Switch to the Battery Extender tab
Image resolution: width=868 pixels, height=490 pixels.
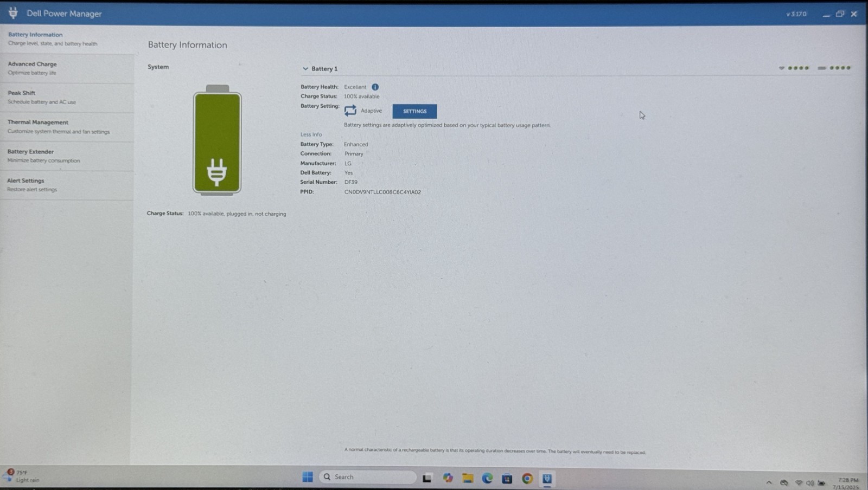pos(66,156)
